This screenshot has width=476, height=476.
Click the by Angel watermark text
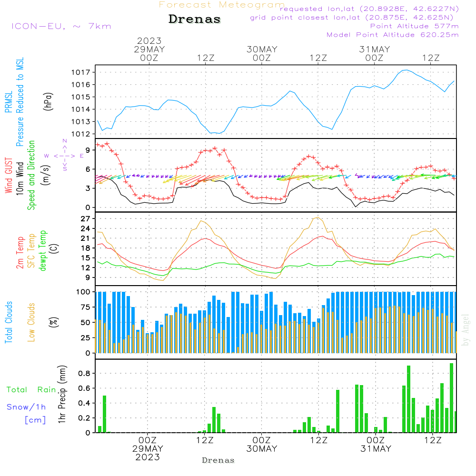coord(465,330)
